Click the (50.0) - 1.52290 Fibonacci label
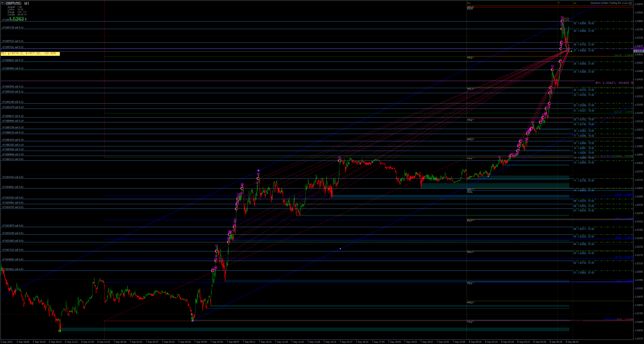644x344 pixels. [624, 238]
